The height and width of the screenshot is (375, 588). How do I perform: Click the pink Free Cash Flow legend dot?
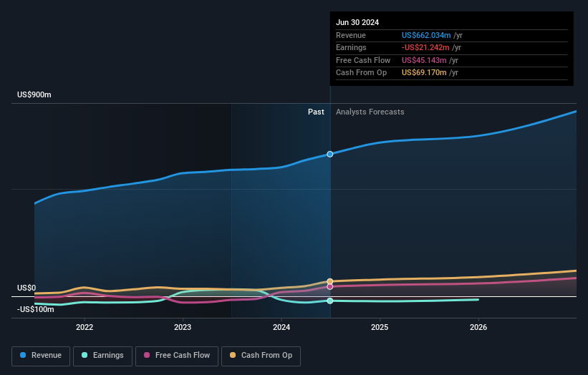[x=147, y=355]
